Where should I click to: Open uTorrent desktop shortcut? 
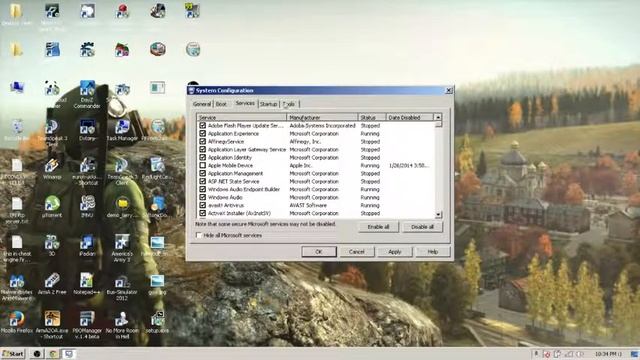[x=52, y=206]
